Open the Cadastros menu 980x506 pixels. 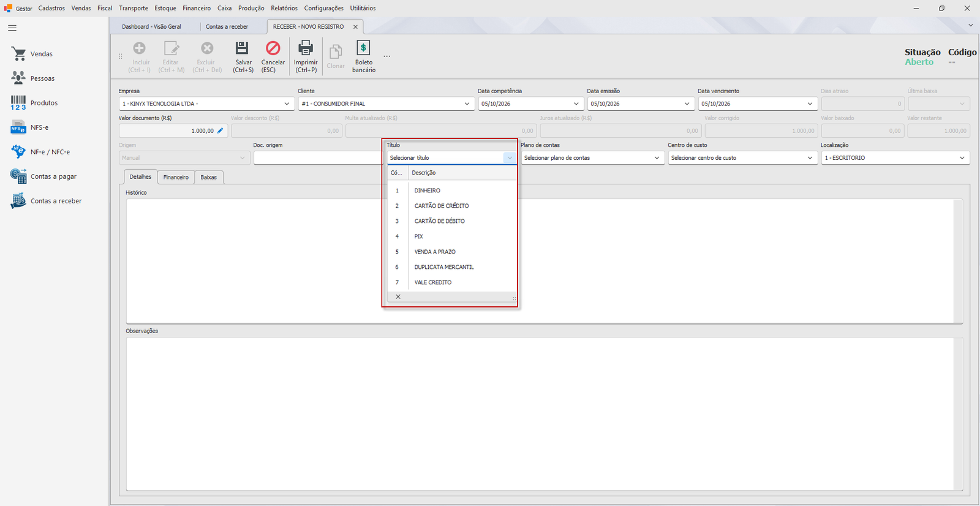51,8
